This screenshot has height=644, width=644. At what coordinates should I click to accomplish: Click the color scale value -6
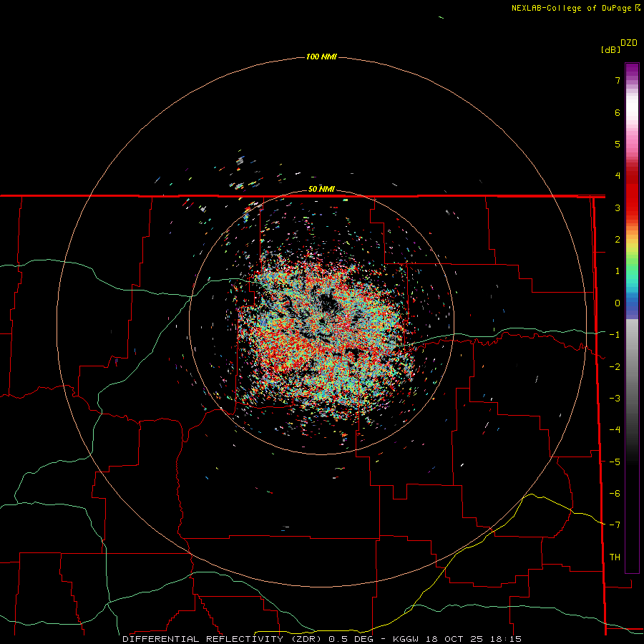click(615, 494)
